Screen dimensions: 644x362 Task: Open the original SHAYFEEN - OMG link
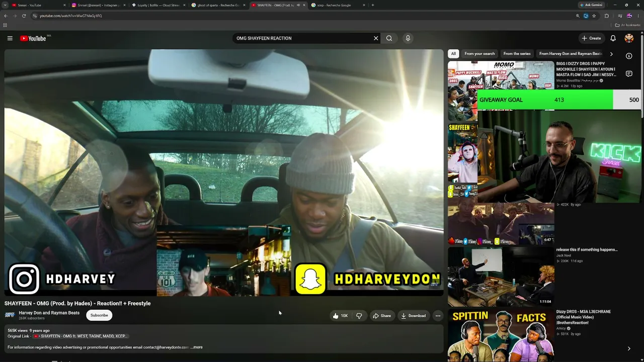click(x=81, y=336)
